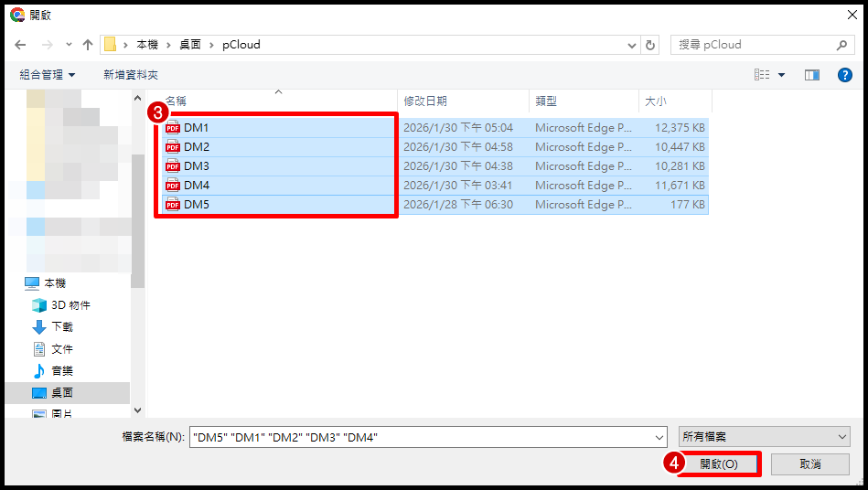Select 本機 in the navigation tree
Viewport: 868px width, 490px height.
pyautogui.click(x=55, y=283)
